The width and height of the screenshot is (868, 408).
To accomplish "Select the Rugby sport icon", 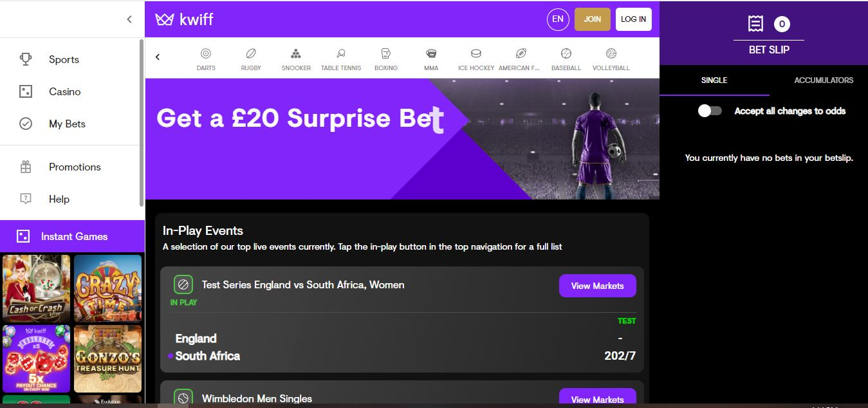I will 251,54.
